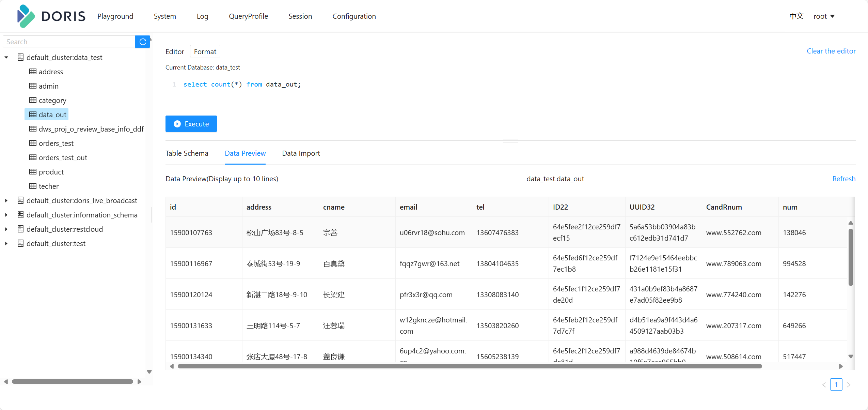This screenshot has width=868, height=410.
Task: Click database icon of default_cluster:information_schema
Action: (x=20, y=215)
